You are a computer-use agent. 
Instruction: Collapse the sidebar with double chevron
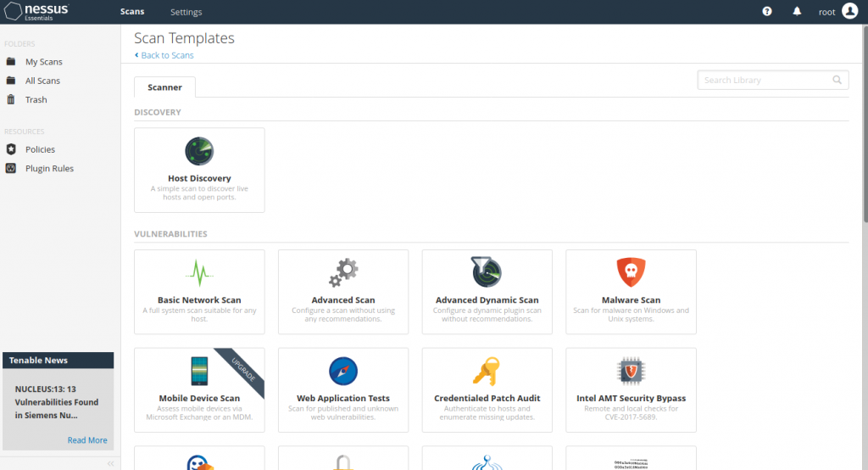point(111,463)
